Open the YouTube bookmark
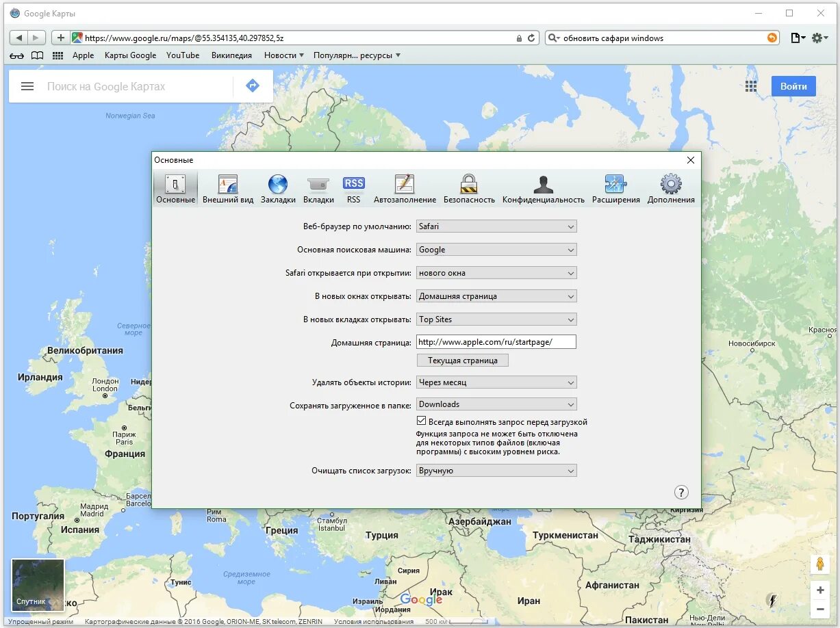 point(183,55)
